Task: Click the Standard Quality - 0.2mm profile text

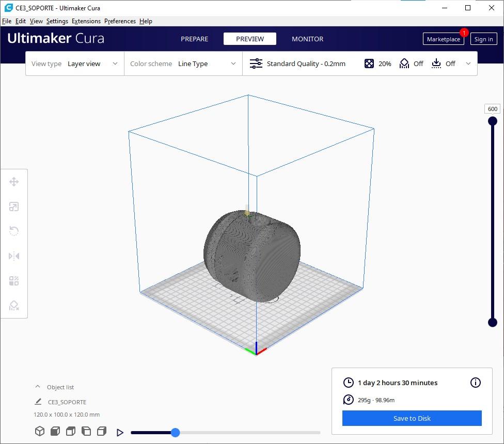Action: click(306, 64)
